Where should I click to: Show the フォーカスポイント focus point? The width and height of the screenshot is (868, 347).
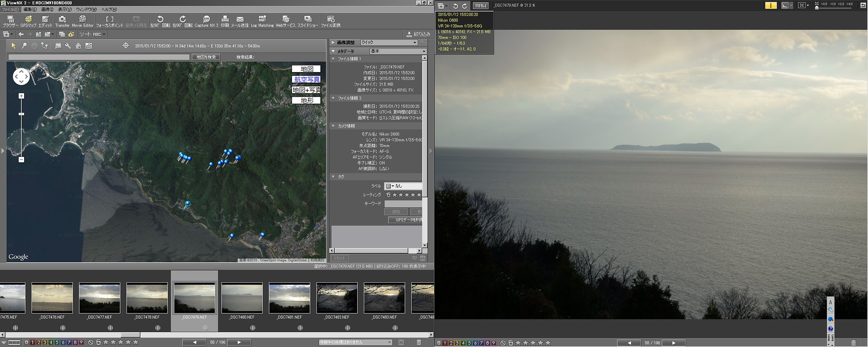(x=110, y=21)
